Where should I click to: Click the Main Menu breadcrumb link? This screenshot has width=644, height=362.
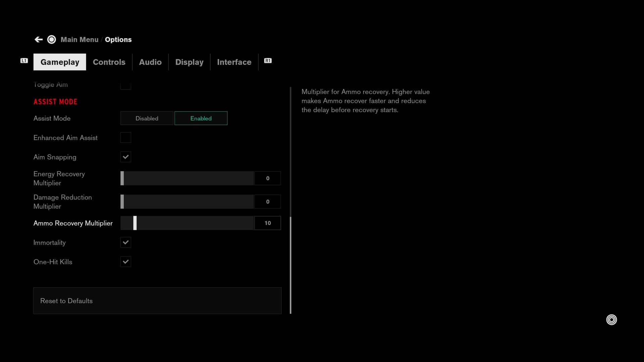[x=79, y=40]
